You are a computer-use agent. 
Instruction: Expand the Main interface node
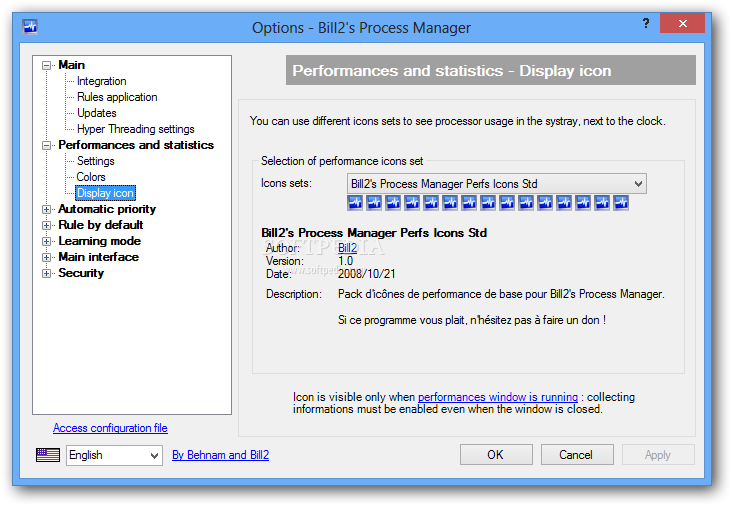(46, 258)
